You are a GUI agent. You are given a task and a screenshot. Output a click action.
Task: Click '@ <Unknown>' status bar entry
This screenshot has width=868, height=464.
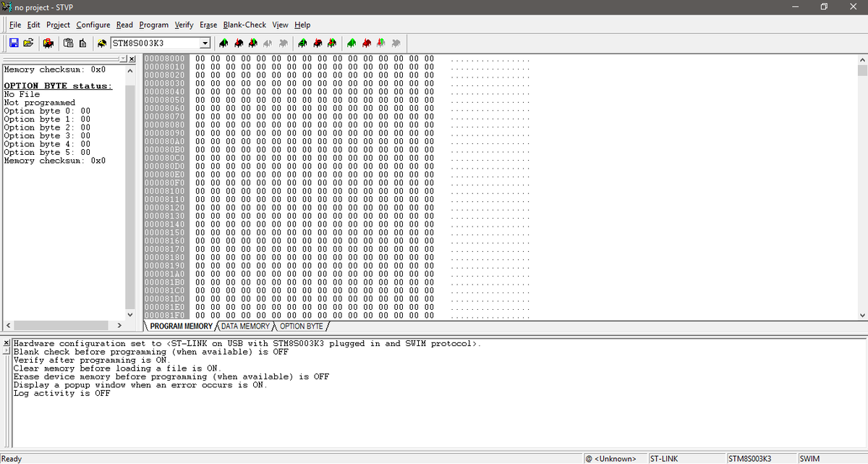pos(614,458)
